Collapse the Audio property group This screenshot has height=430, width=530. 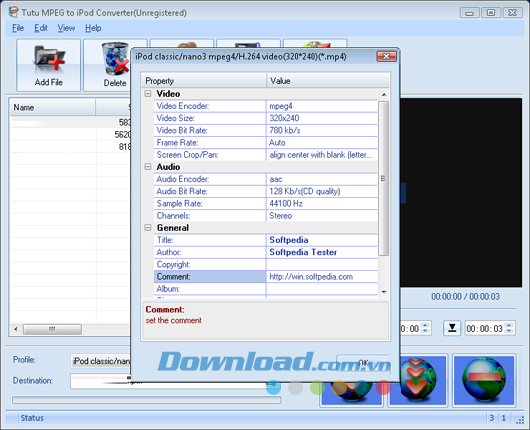148,167
